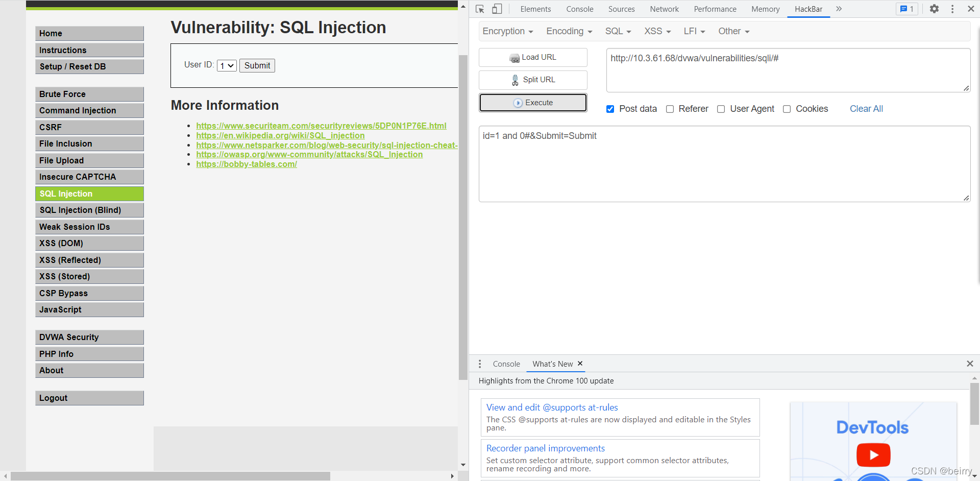Screen dimensions: 980x481
Task: Play the DevTools YouTube video
Action: tap(873, 454)
